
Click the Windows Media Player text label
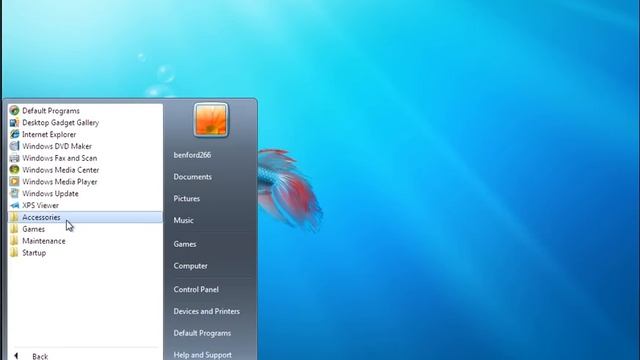60,182
